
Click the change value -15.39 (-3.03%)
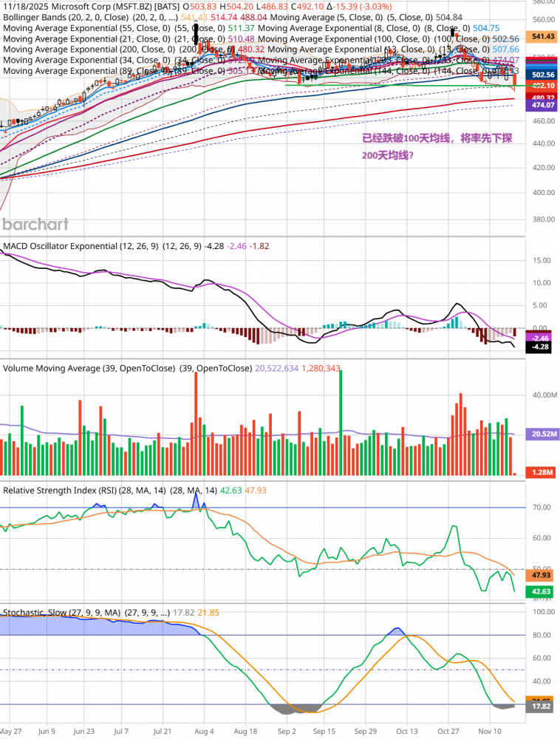(x=359, y=7)
